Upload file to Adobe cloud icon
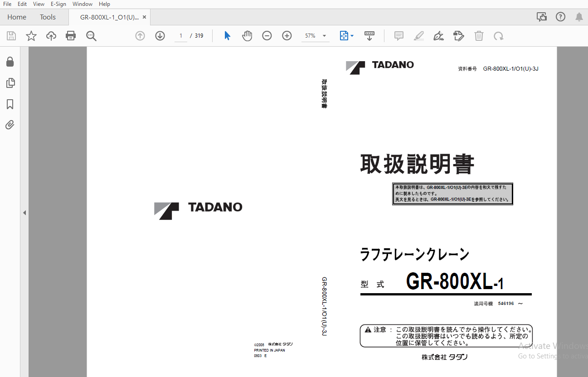Image resolution: width=588 pixels, height=377 pixels. (51, 36)
